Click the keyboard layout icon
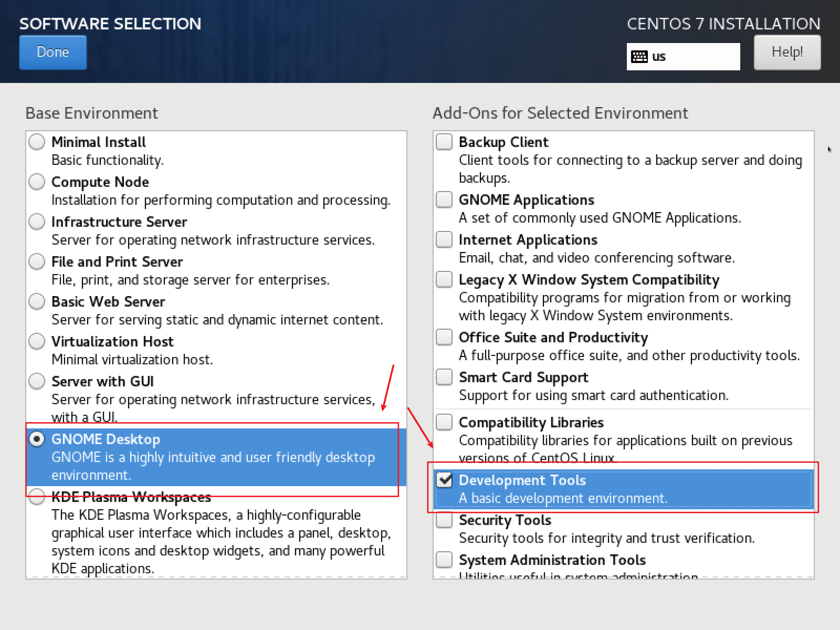 639,57
